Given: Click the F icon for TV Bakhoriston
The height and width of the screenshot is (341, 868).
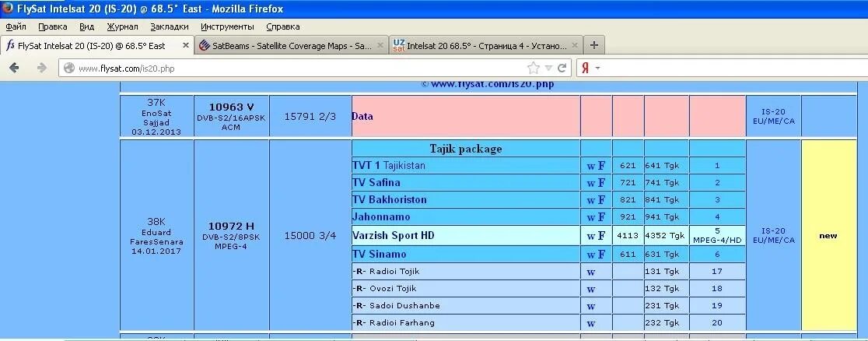Looking at the screenshot, I should point(601,199).
